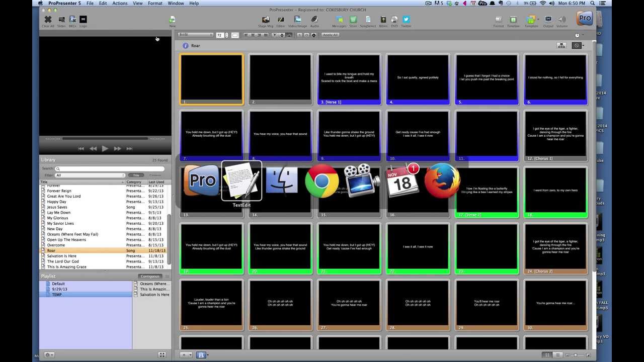Screen dimensions: 644x362
Task: Select 'Salvation Is Here' in playlist items
Action: pos(151,295)
